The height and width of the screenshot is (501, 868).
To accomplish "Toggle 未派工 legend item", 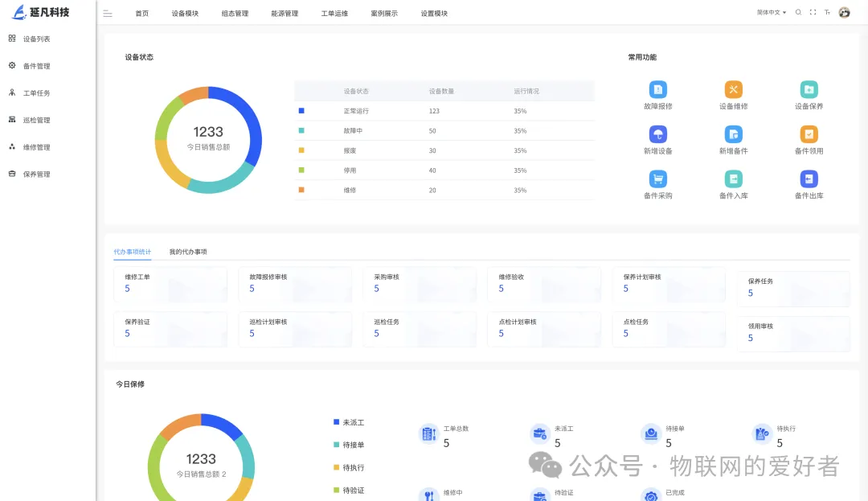I will 349,422.
